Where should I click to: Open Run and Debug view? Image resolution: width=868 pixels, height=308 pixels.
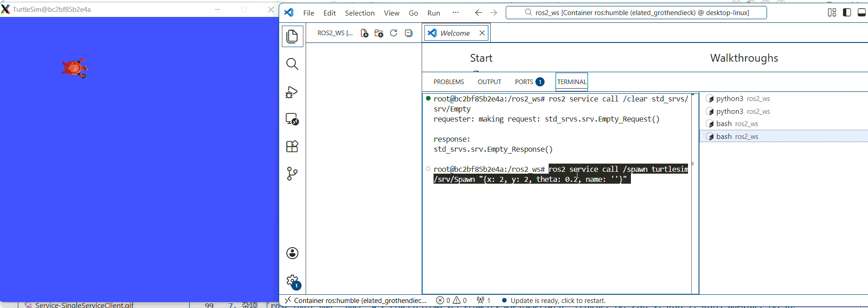pyautogui.click(x=292, y=92)
